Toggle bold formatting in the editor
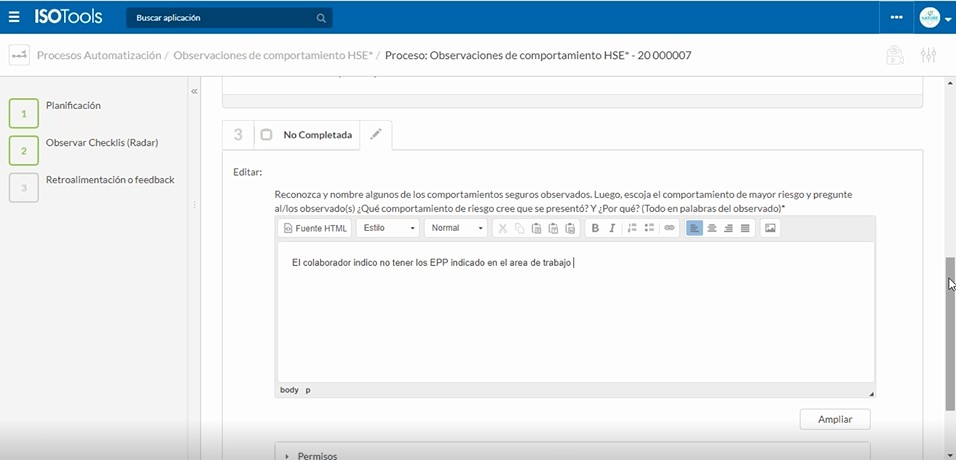956x460 pixels. click(x=595, y=228)
